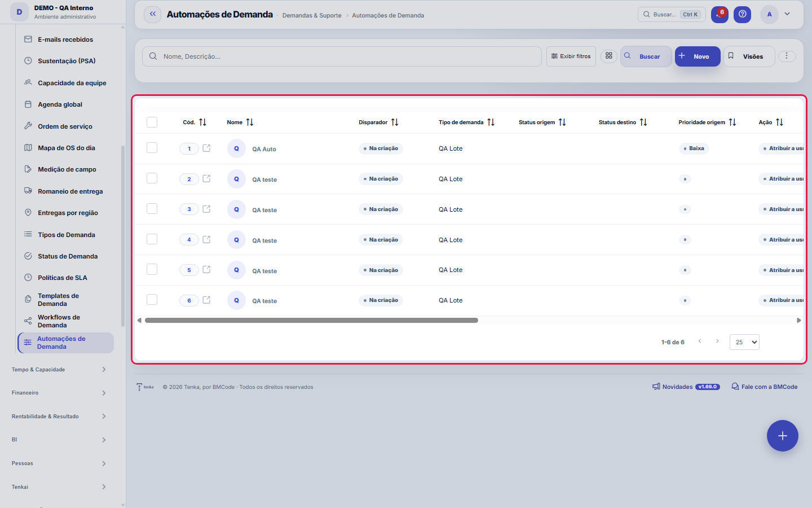Sort by Cód. column arrows
The image size is (812, 508).
[x=203, y=122]
